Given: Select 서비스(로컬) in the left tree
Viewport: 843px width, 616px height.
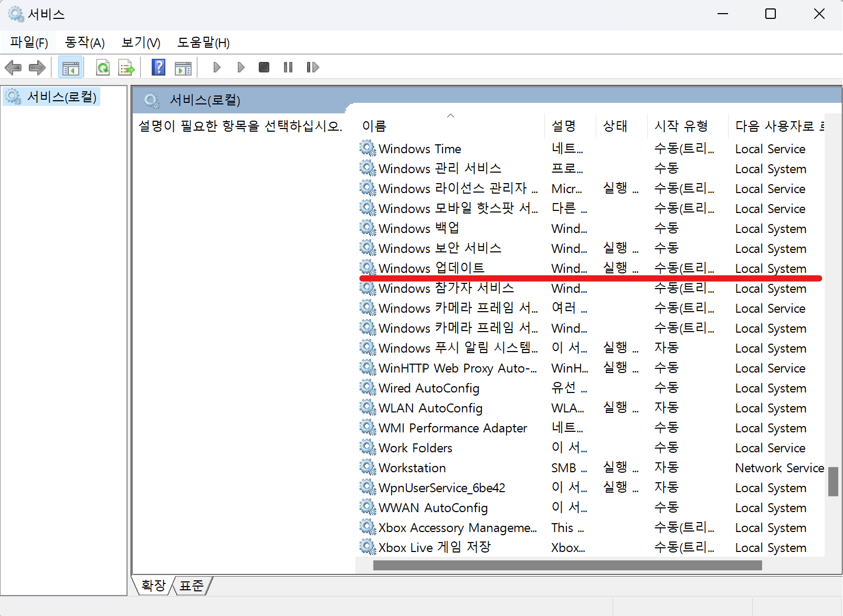Looking at the screenshot, I should (x=51, y=97).
